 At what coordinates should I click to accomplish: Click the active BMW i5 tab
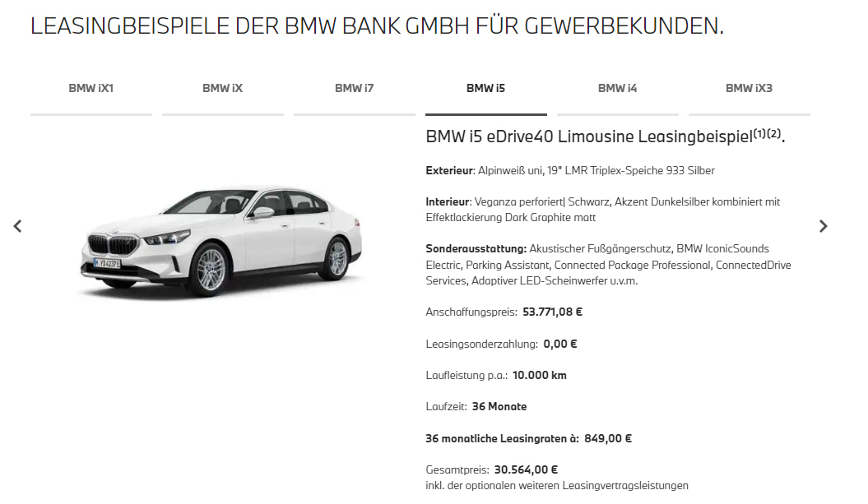[486, 89]
